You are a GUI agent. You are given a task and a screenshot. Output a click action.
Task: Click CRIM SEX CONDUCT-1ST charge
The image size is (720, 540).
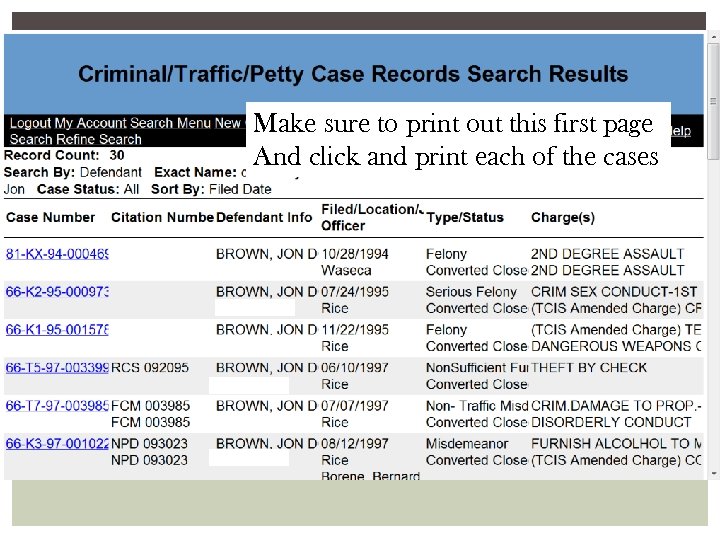tap(614, 292)
